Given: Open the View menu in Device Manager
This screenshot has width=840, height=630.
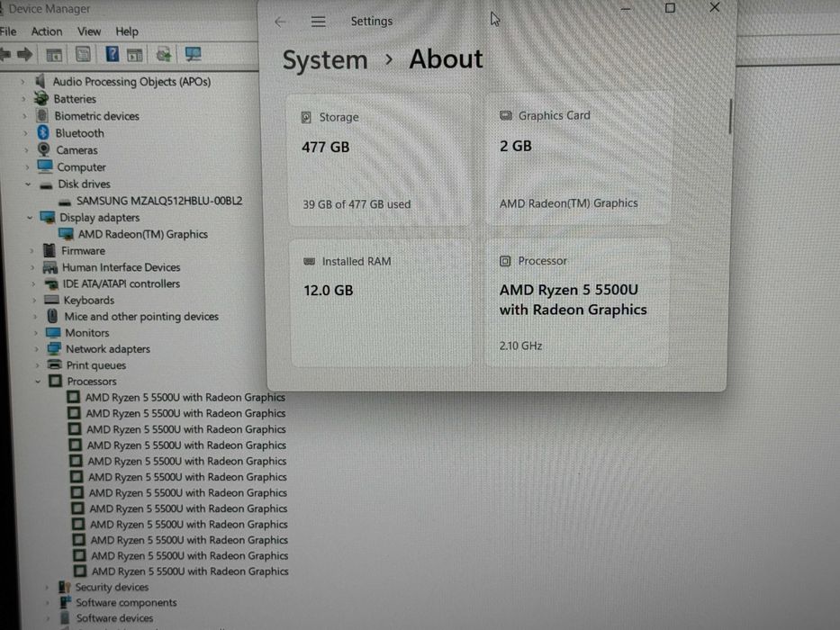Looking at the screenshot, I should 89,31.
